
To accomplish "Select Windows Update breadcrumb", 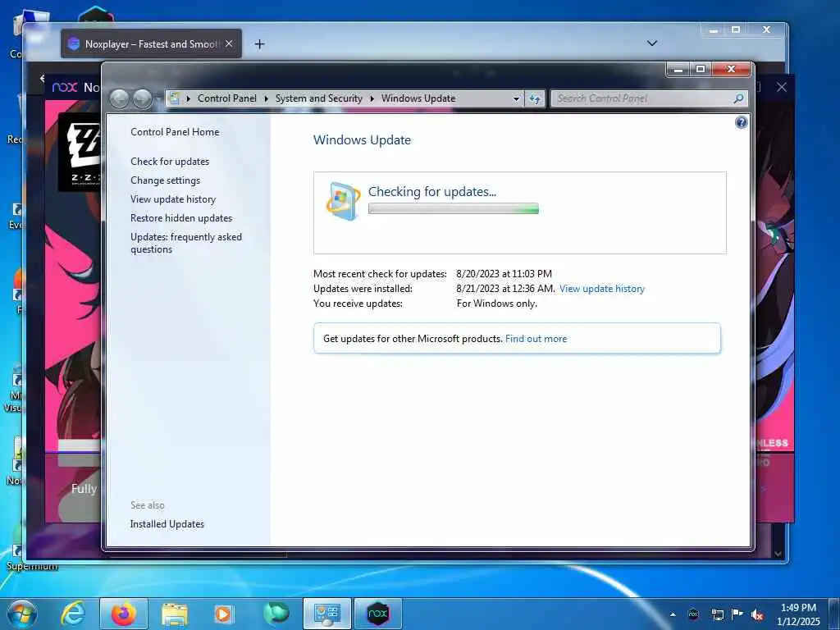I will (x=418, y=98).
